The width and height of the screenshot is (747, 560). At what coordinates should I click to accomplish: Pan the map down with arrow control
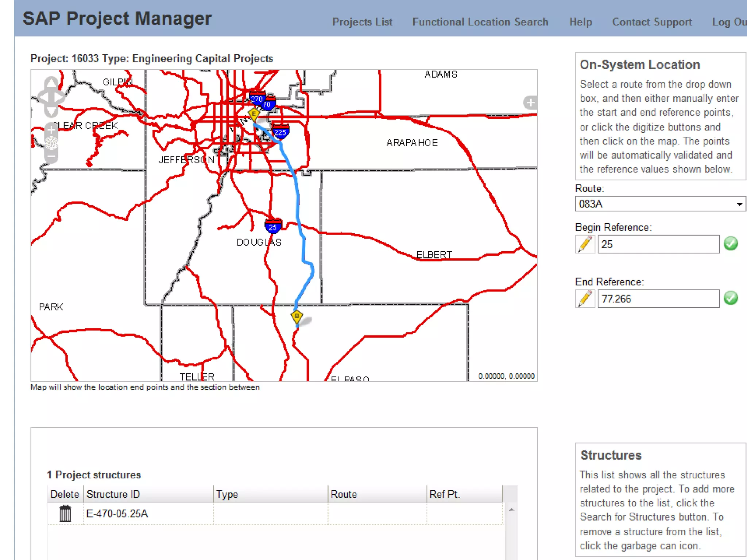click(51, 111)
